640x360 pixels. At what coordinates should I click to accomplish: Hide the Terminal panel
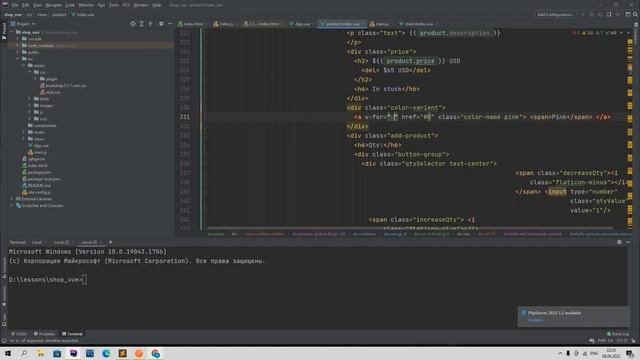(628, 242)
